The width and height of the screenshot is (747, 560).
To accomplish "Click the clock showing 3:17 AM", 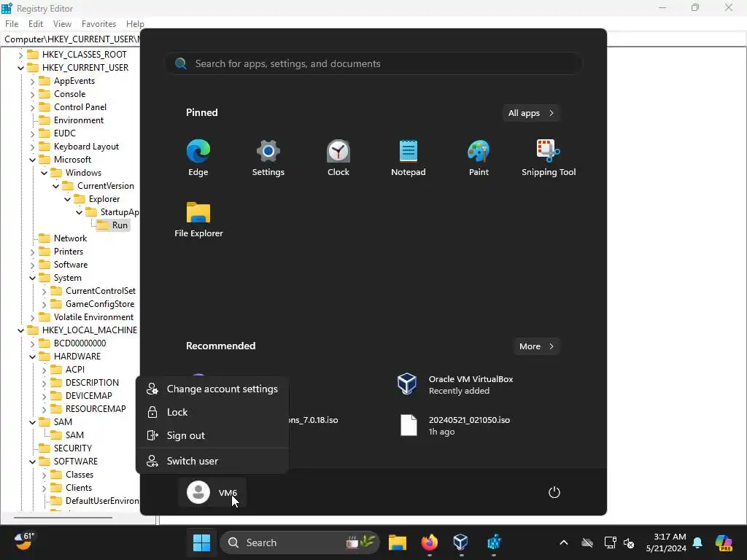I will pos(666,542).
